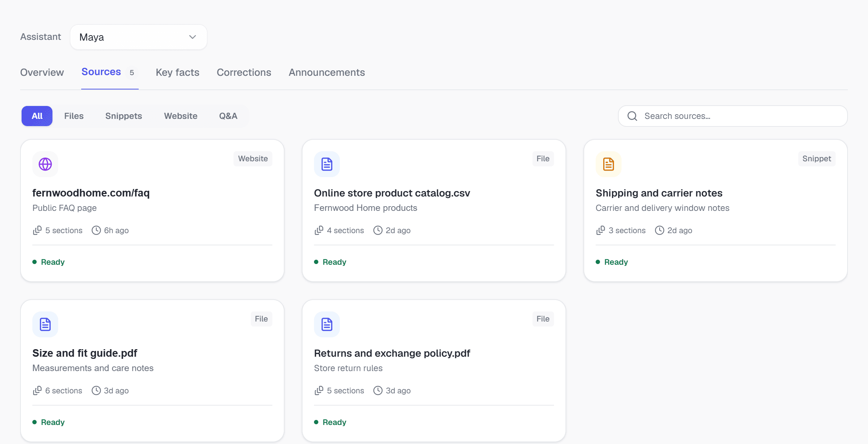The width and height of the screenshot is (868, 444).
Task: Focus the Search sources field
Action: [733, 116]
